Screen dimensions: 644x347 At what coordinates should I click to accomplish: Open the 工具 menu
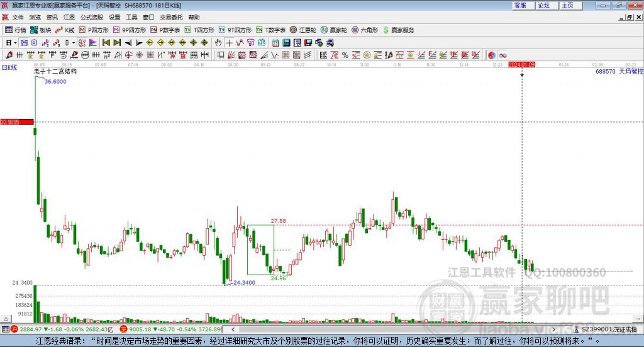click(131, 17)
